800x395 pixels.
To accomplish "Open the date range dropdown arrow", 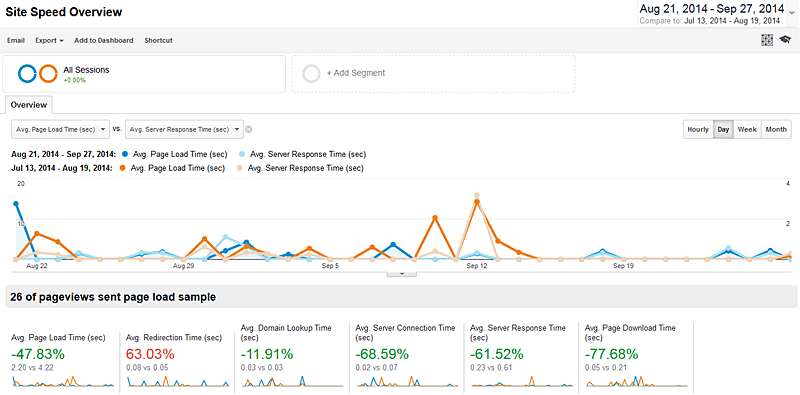I will click(x=791, y=13).
